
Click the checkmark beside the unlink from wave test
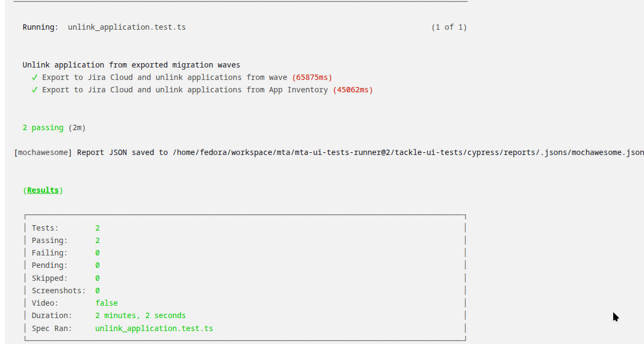point(35,77)
